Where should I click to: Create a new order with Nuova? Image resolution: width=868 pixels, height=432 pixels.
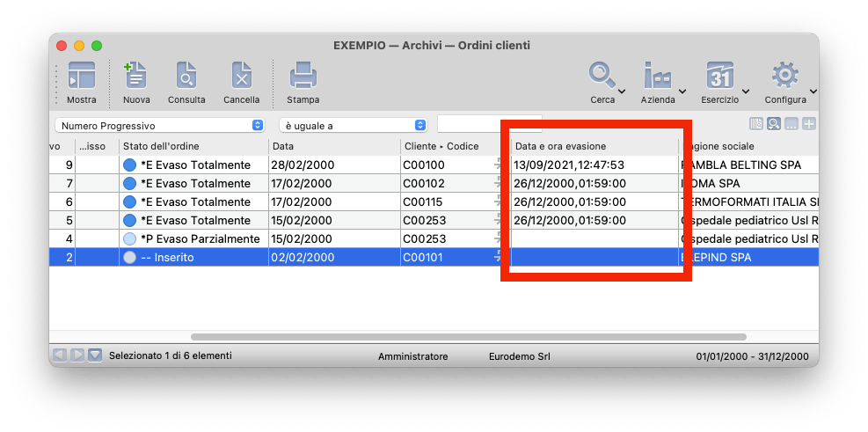(135, 77)
